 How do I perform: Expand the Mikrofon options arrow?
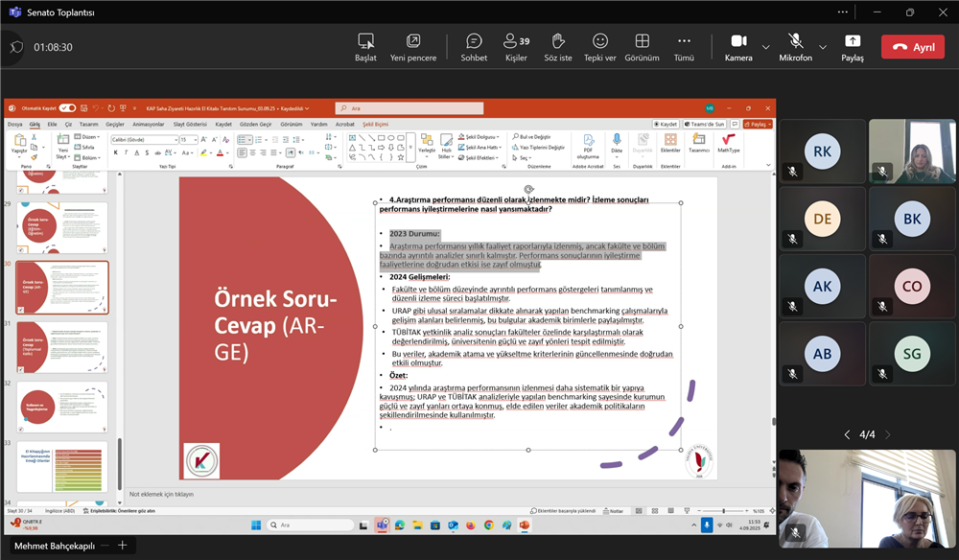pyautogui.click(x=823, y=47)
